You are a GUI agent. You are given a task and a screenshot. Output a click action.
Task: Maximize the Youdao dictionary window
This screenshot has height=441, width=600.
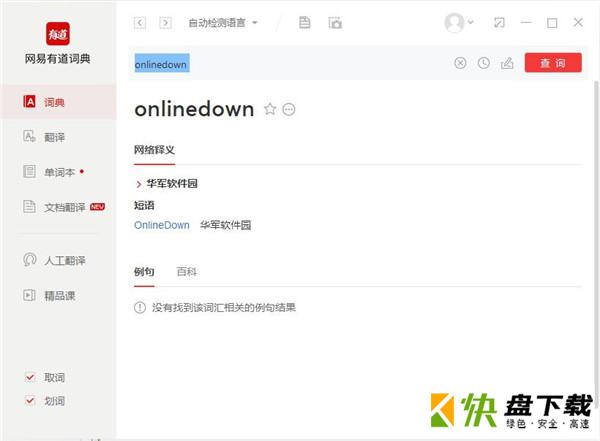(552, 23)
